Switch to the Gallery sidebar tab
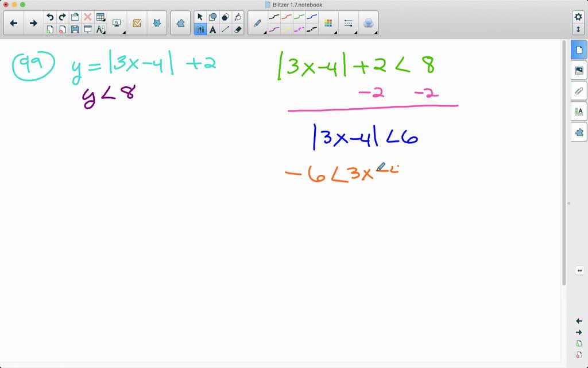 (x=579, y=70)
